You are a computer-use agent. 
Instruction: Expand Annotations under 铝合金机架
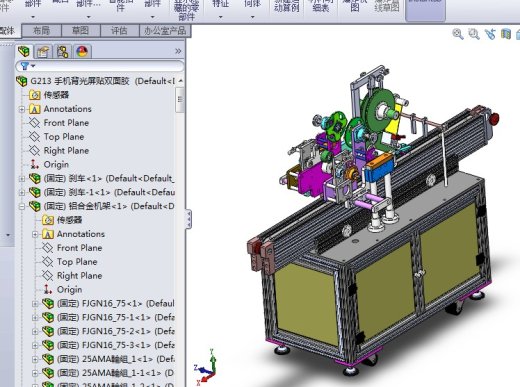(35, 234)
